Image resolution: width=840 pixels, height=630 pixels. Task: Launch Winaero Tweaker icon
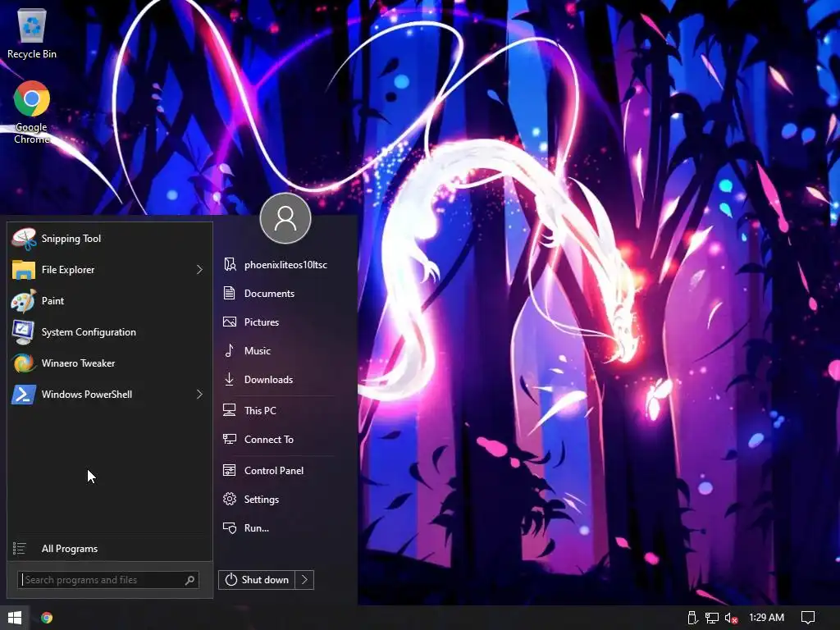tap(24, 363)
